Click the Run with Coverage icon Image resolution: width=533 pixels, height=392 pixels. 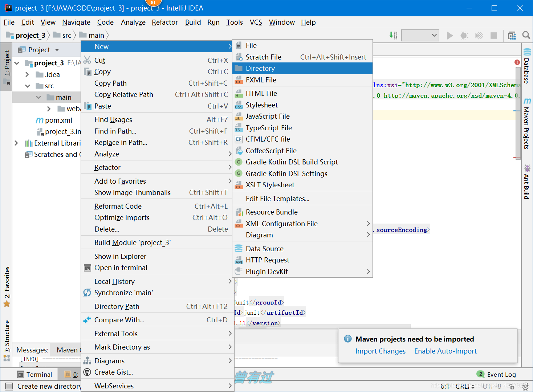[x=479, y=35]
